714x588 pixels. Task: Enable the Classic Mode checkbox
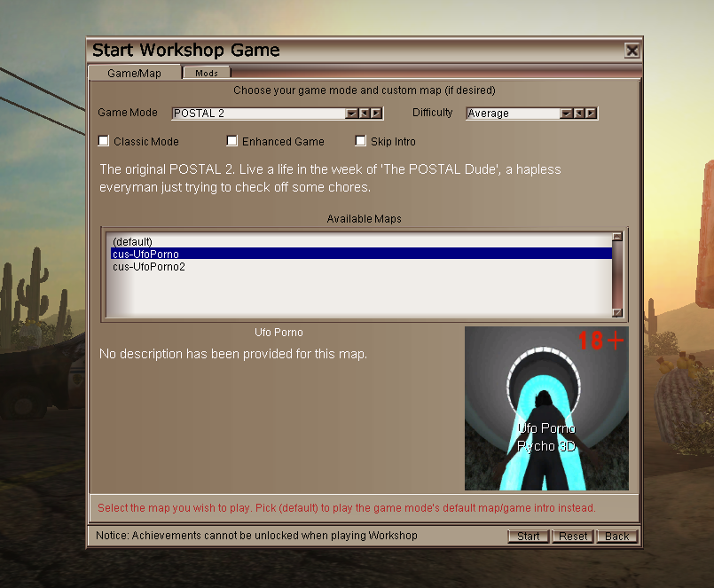click(104, 141)
